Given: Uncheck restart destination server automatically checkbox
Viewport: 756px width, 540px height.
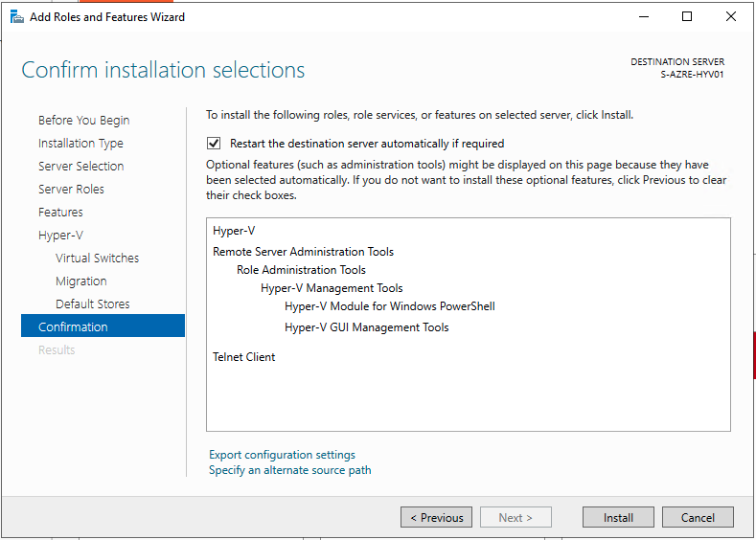Looking at the screenshot, I should point(214,144).
